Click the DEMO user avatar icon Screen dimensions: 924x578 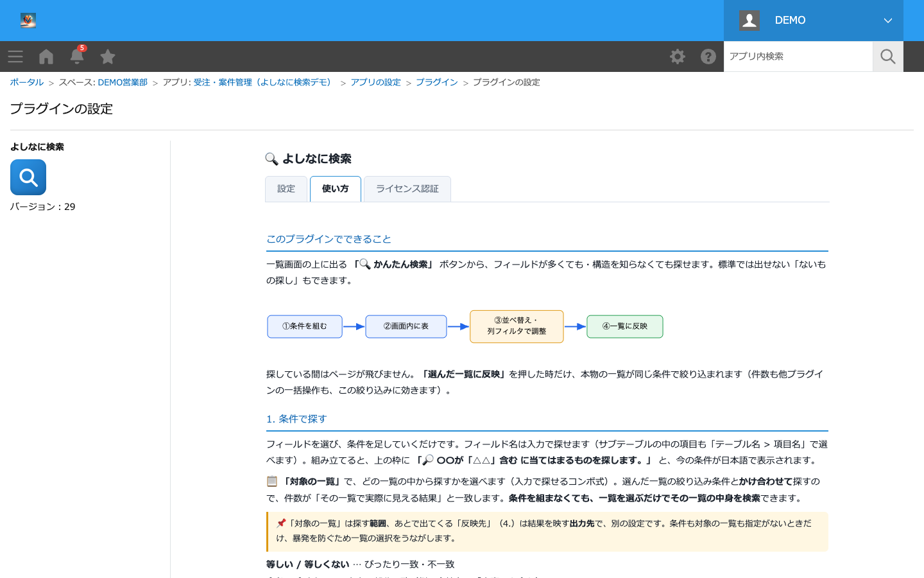[749, 21]
